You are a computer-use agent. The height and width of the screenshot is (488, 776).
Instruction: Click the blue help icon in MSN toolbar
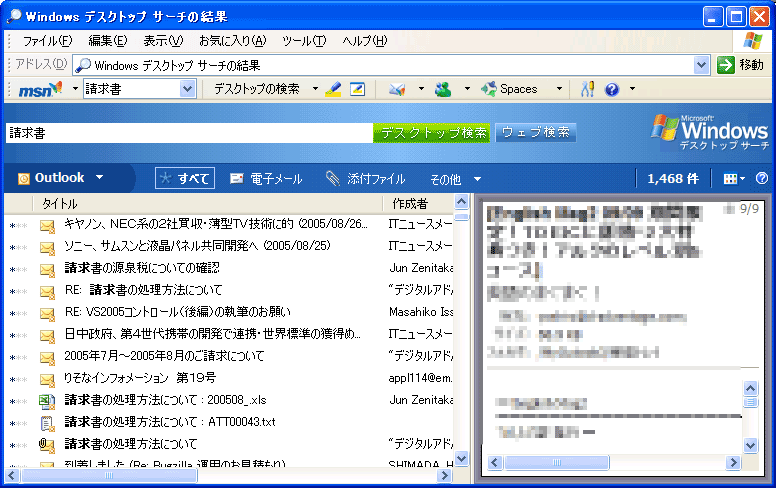pos(612,89)
